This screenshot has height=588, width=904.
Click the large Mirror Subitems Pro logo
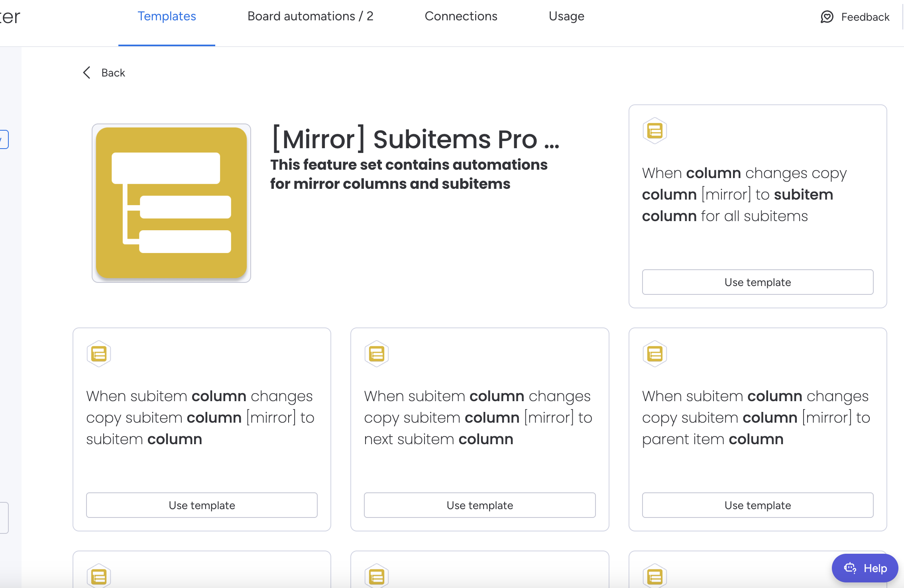point(171,203)
